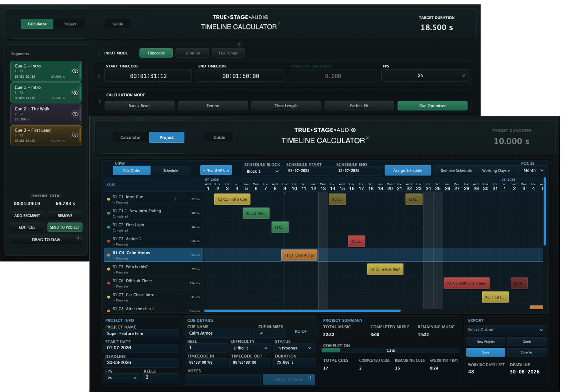Click info icon on Calculator DRAG TO DAW button
The width and height of the screenshot is (562, 392).
78,238
